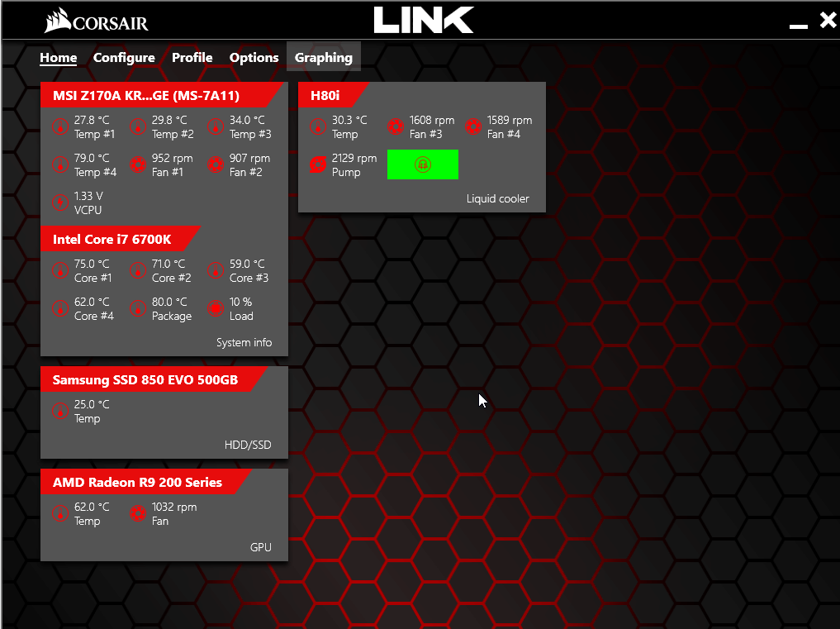
Task: Click the MSI Z170A motherboard header
Action: coord(161,95)
